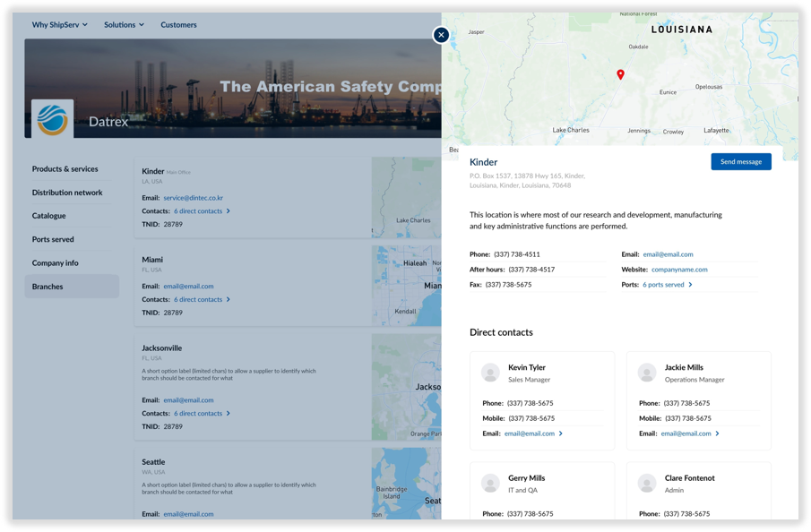Select Company info in sidebar
Image resolution: width=811 pixels, height=532 pixels.
tap(56, 262)
